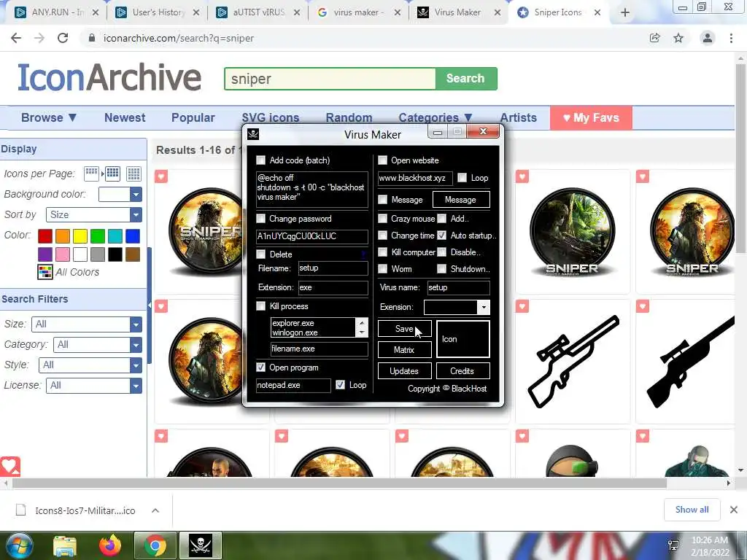Click the network icon in system tray
747x560 pixels.
(673, 545)
